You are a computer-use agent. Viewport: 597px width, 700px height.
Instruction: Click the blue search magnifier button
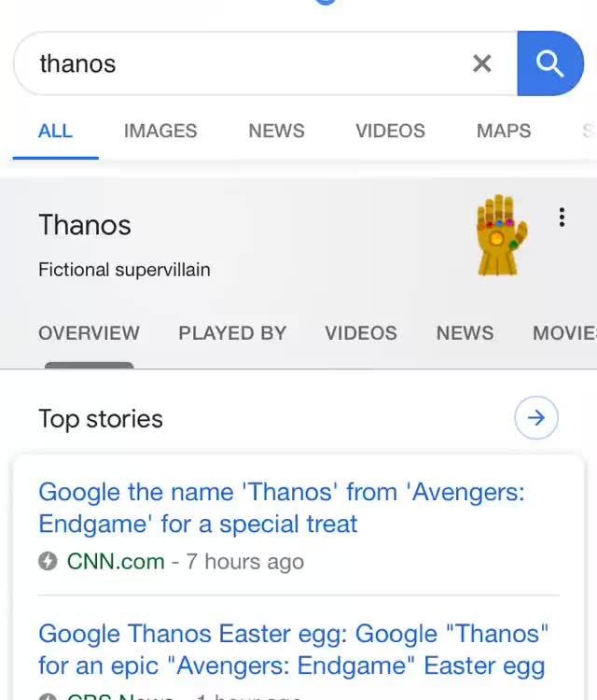550,63
